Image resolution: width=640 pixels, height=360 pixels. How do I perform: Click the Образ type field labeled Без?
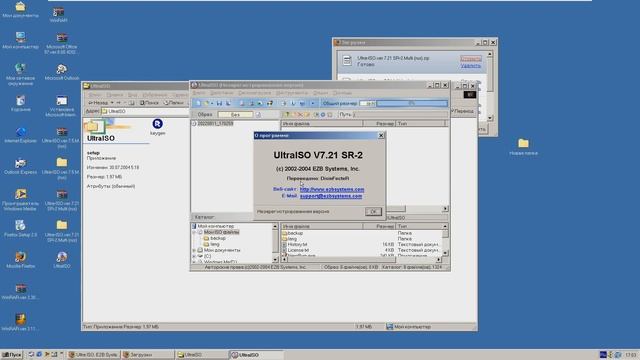point(236,115)
